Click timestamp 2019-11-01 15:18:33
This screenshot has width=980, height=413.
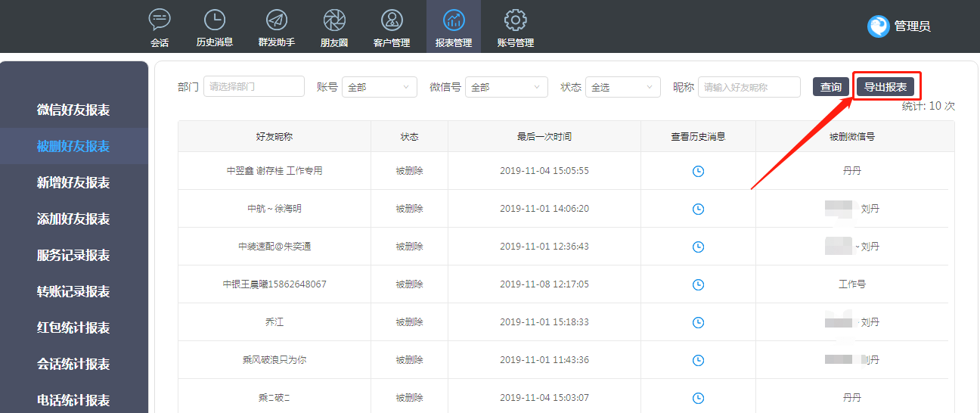pos(544,322)
